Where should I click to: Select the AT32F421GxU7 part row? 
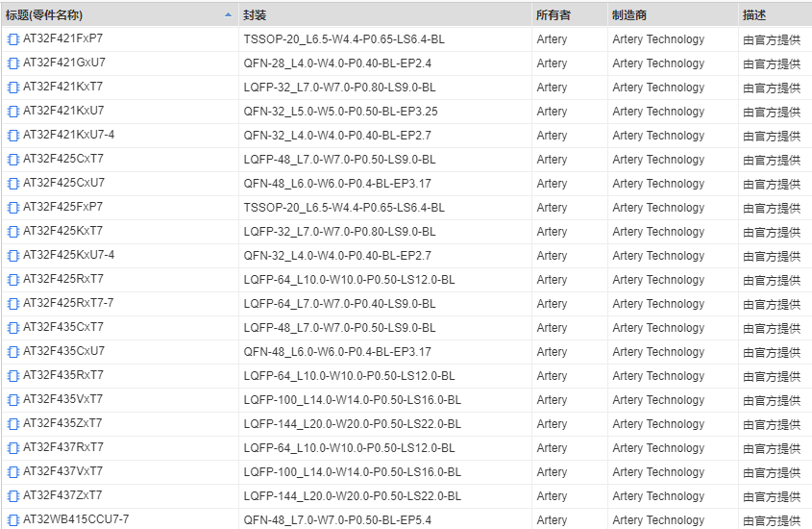tap(64, 63)
